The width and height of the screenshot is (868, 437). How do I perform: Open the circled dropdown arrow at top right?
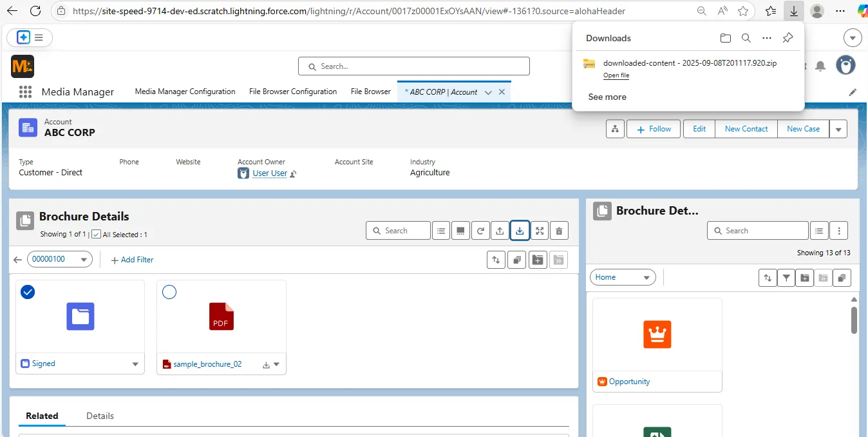853,38
